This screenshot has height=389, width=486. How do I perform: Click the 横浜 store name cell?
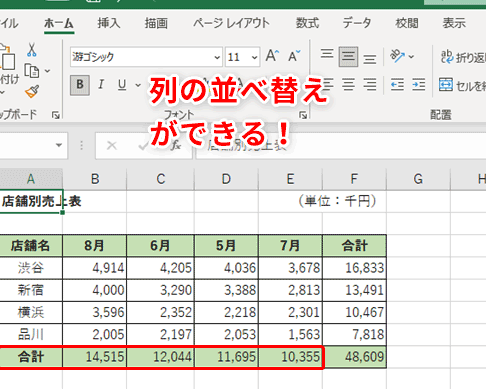31,312
